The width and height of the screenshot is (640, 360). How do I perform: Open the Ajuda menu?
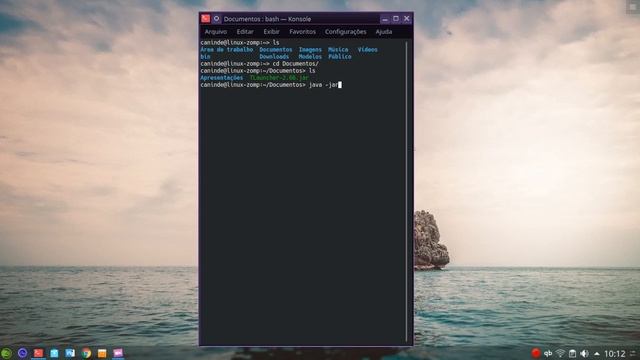[384, 31]
